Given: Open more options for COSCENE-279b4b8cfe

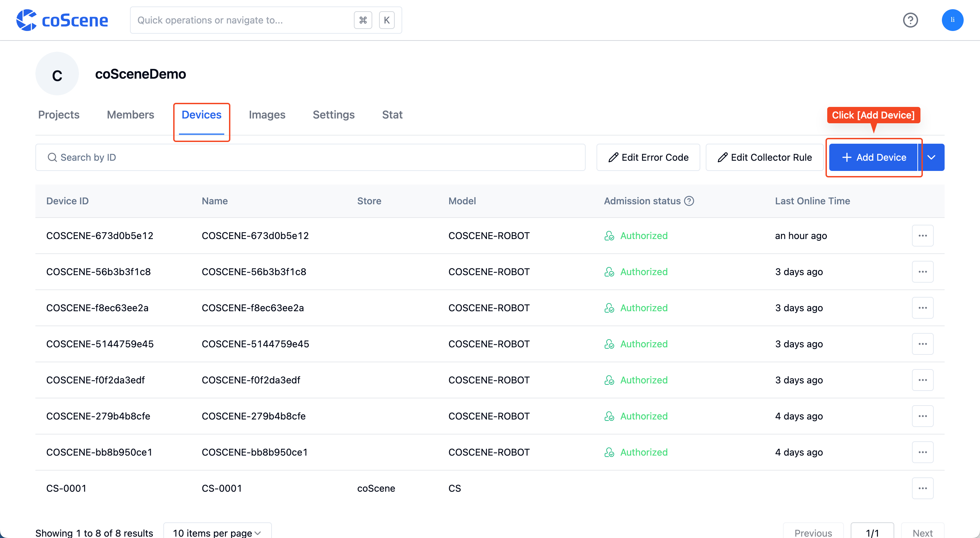Looking at the screenshot, I should pyautogui.click(x=922, y=416).
